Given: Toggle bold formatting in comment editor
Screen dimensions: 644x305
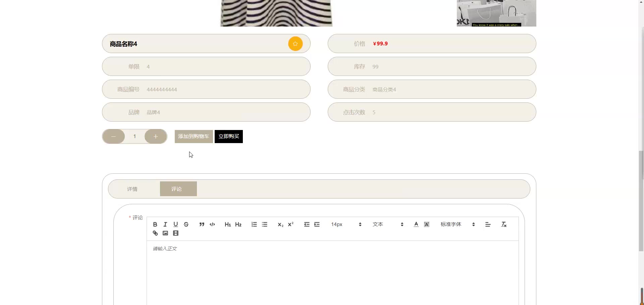Looking at the screenshot, I should pos(155,224).
